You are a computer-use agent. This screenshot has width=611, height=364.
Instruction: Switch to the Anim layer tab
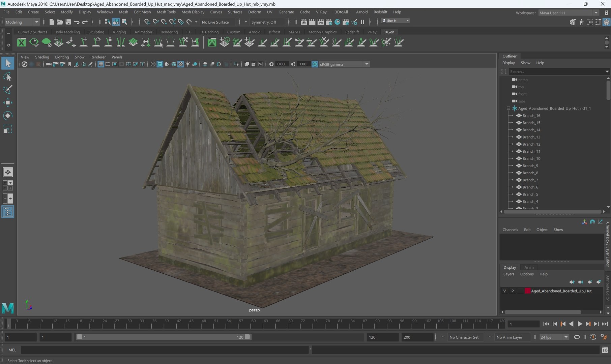pos(529,267)
